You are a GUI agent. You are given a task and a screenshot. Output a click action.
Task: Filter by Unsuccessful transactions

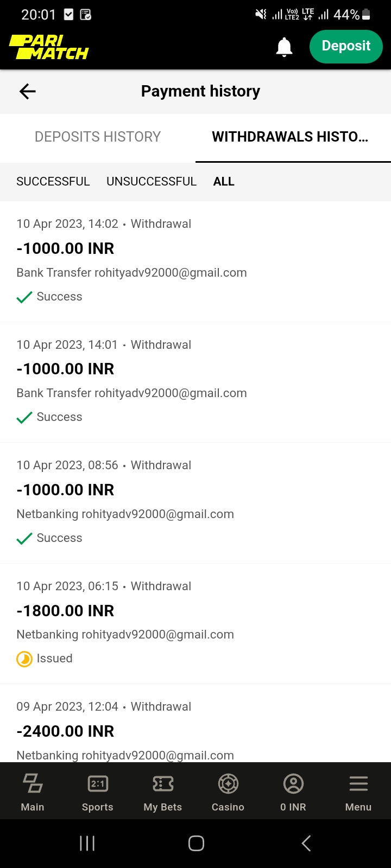tap(152, 182)
